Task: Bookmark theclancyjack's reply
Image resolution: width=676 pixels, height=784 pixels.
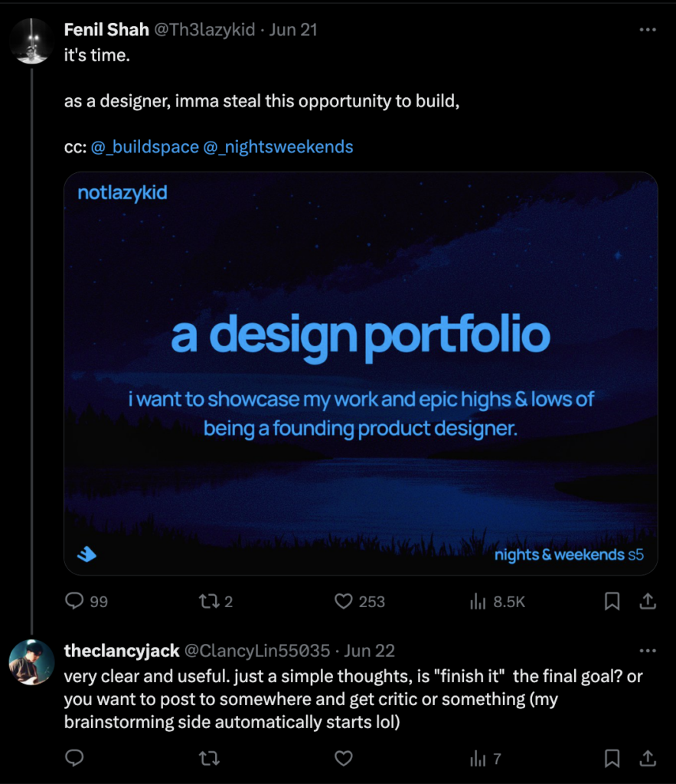Action: pyautogui.click(x=612, y=759)
